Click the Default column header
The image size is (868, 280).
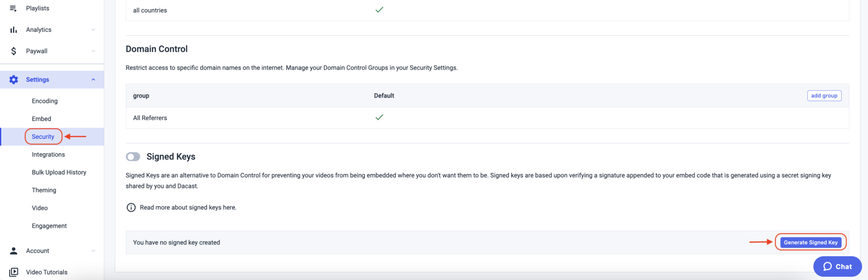pos(384,96)
